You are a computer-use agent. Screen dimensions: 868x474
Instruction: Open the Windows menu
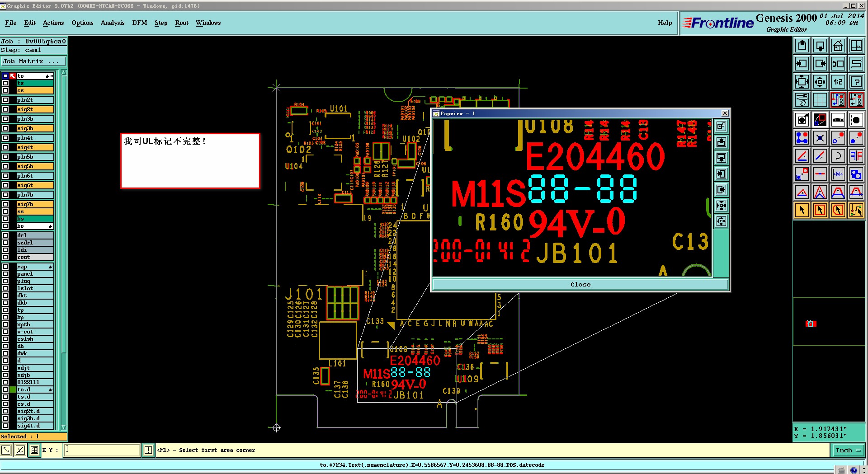(x=208, y=23)
